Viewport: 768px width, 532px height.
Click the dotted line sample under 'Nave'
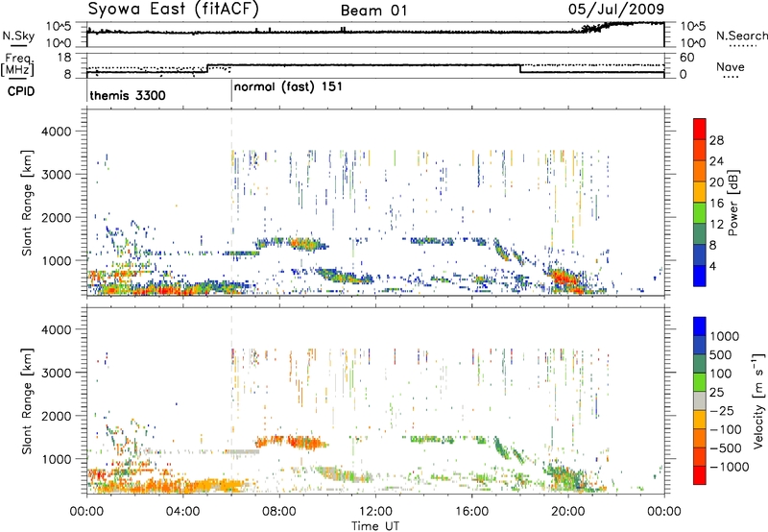732,77
